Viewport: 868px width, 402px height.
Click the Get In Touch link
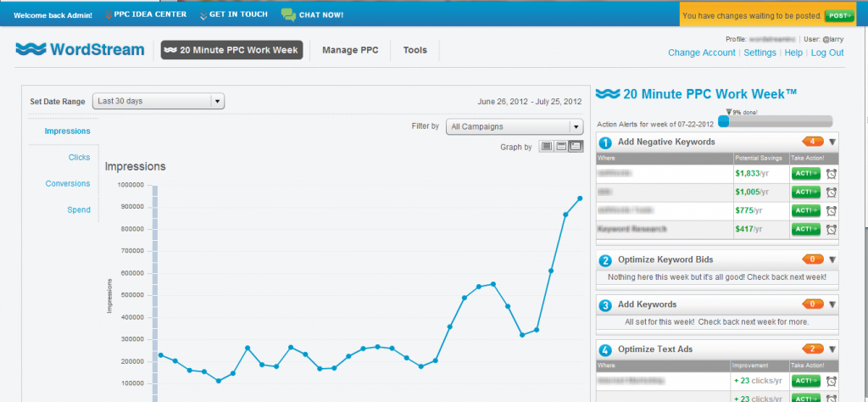(x=238, y=15)
